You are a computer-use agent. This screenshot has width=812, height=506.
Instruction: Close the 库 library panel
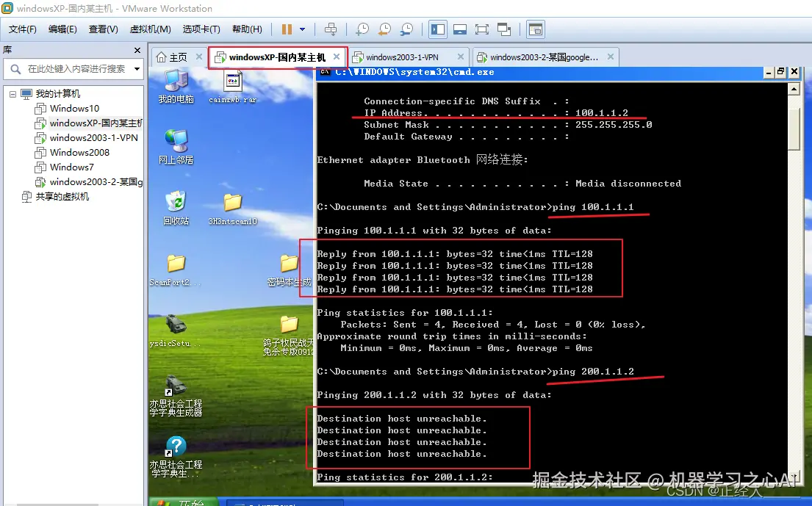tap(137, 50)
